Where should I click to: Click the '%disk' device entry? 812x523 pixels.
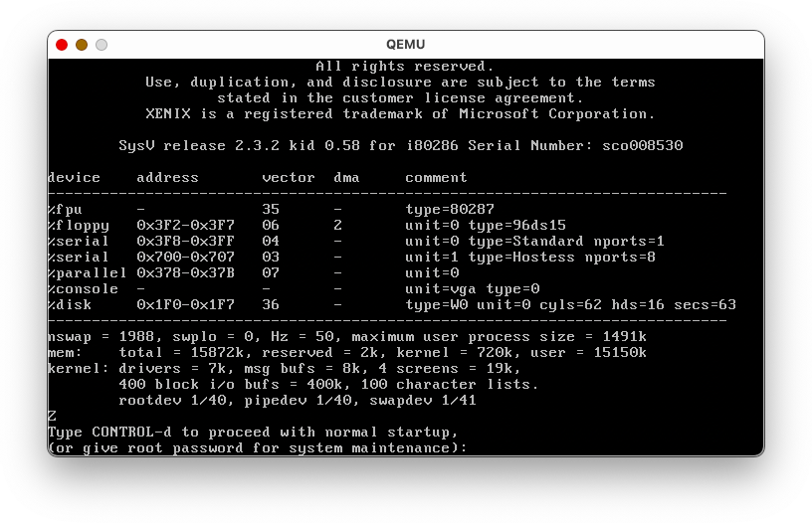coord(70,304)
